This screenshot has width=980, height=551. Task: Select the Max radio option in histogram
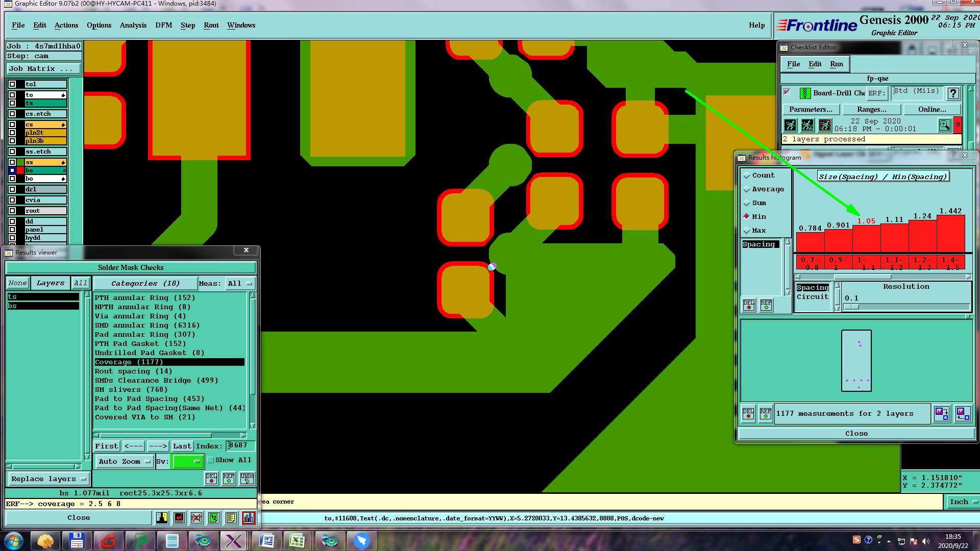747,231
